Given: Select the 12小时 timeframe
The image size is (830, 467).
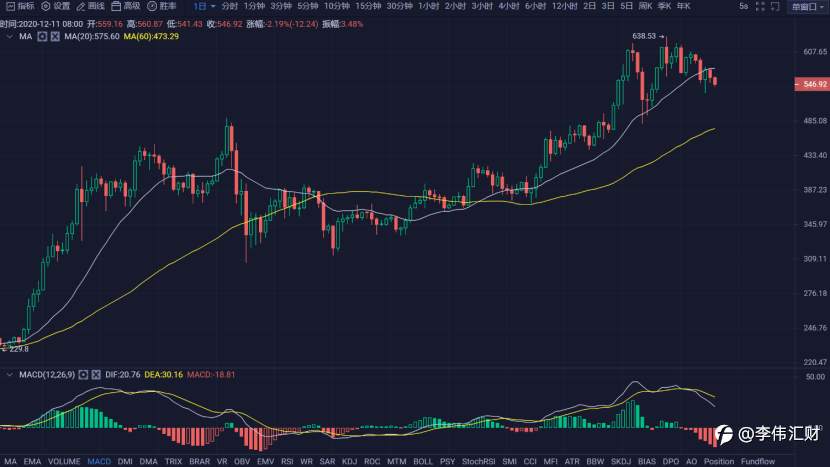Looking at the screenshot, I should tap(564, 6).
